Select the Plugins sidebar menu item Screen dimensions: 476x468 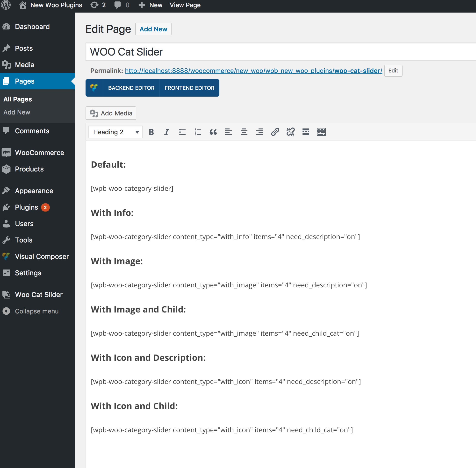pos(27,207)
